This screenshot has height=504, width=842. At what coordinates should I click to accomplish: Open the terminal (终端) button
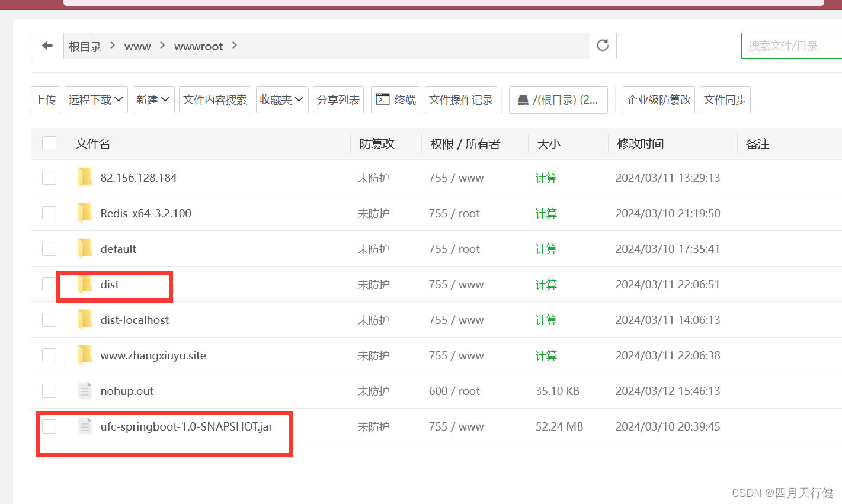[x=396, y=99]
